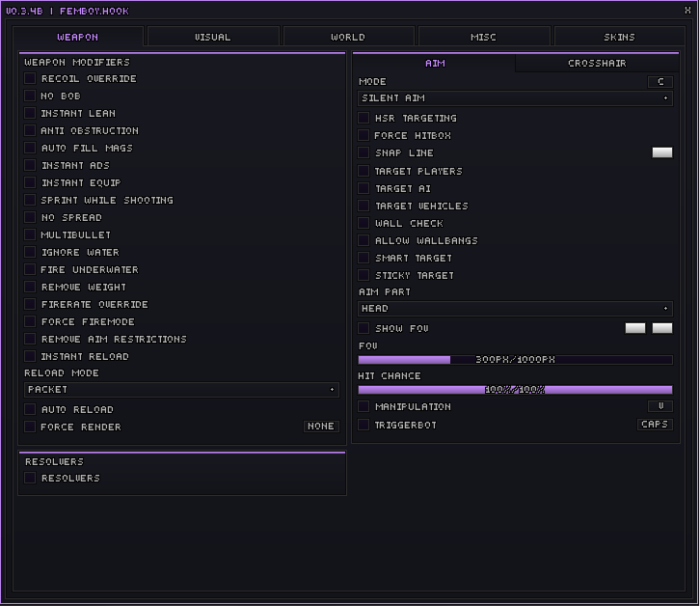Enable Instant Equip
The width and height of the screenshot is (700, 606).
pos(30,182)
